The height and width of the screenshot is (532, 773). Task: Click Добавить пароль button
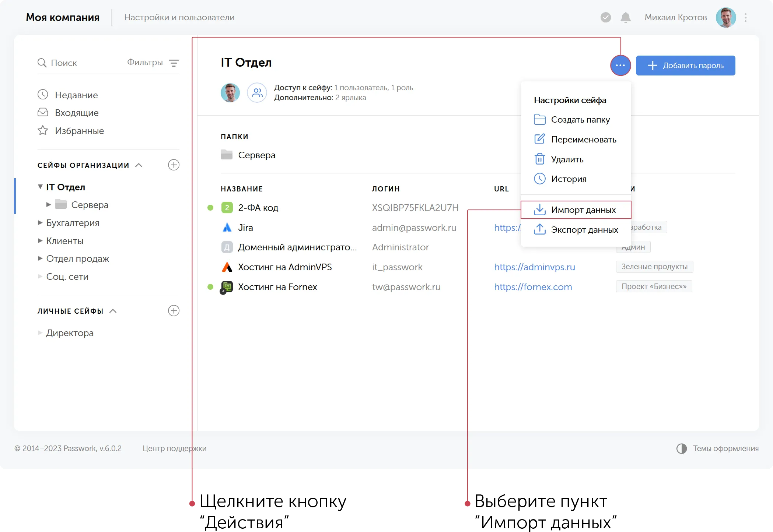click(685, 66)
